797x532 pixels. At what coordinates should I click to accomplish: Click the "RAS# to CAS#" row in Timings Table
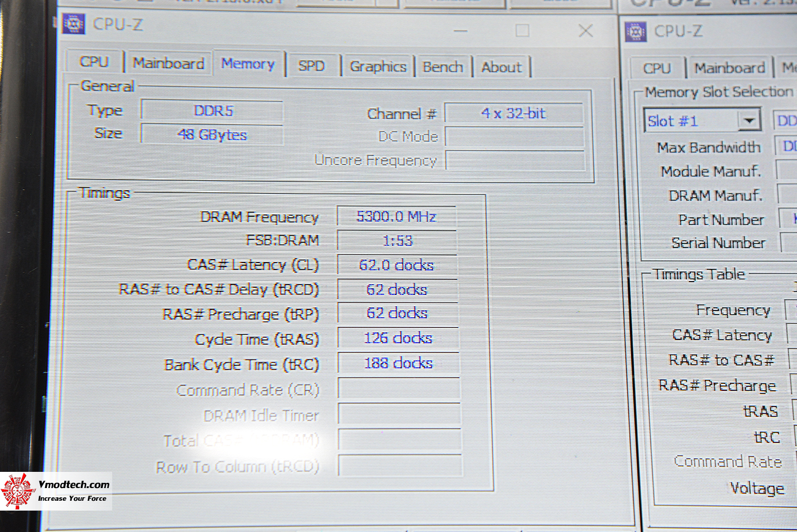(x=722, y=360)
